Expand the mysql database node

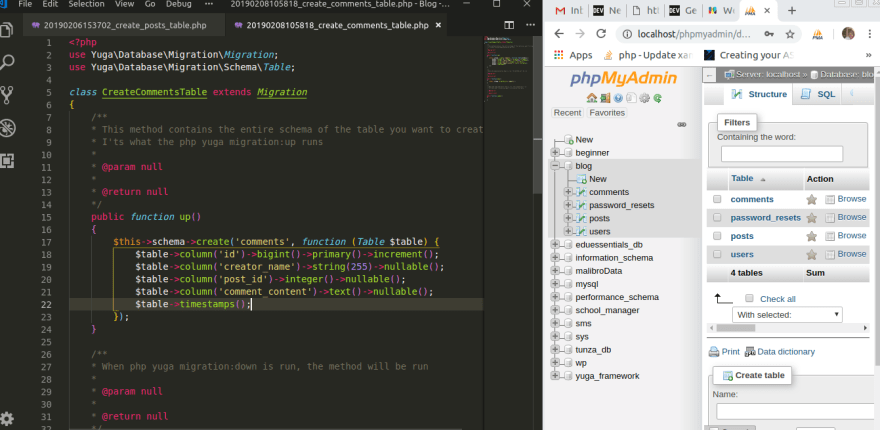click(x=555, y=284)
